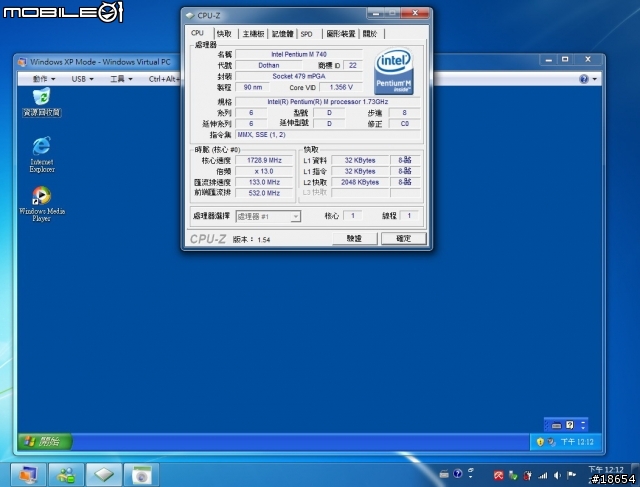
Task: Click Windows 7 taskbar blue help icon
Action: pos(458,474)
